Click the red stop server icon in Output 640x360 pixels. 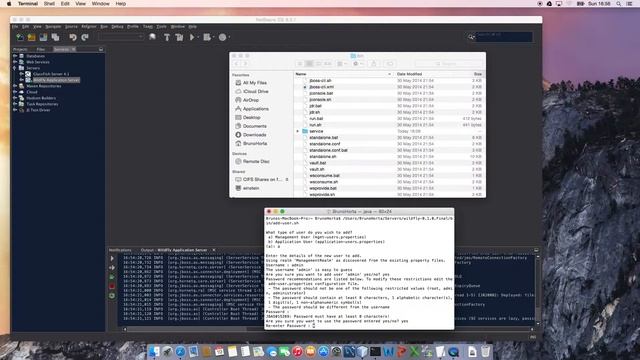[x=112, y=286]
